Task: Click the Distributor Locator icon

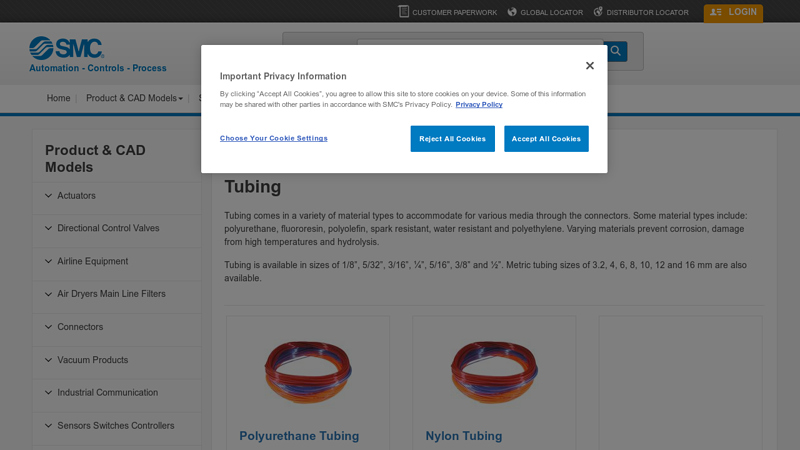Action: [x=598, y=12]
